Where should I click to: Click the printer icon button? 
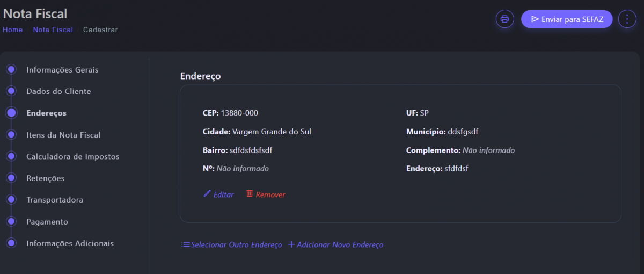click(504, 19)
